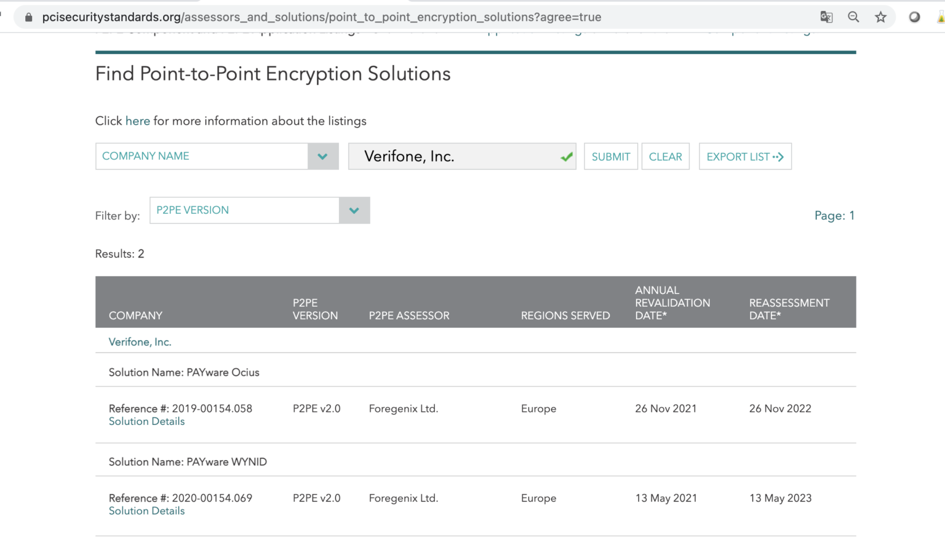This screenshot has height=560, width=945.
Task: Open Solution Details for PAYware Ocius
Action: coord(146,421)
